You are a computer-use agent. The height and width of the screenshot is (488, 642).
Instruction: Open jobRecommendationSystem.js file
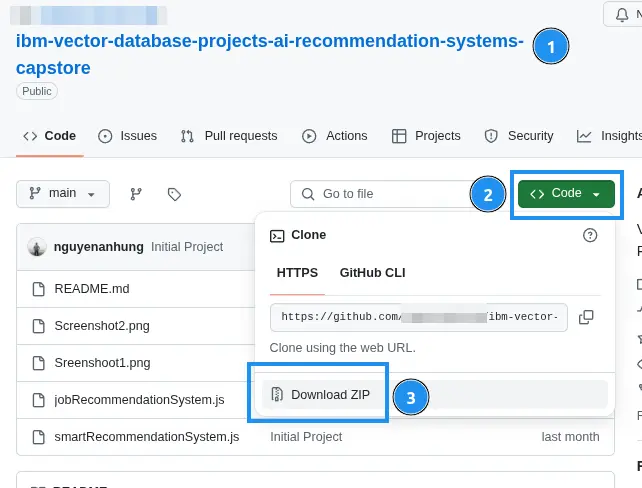(x=139, y=400)
